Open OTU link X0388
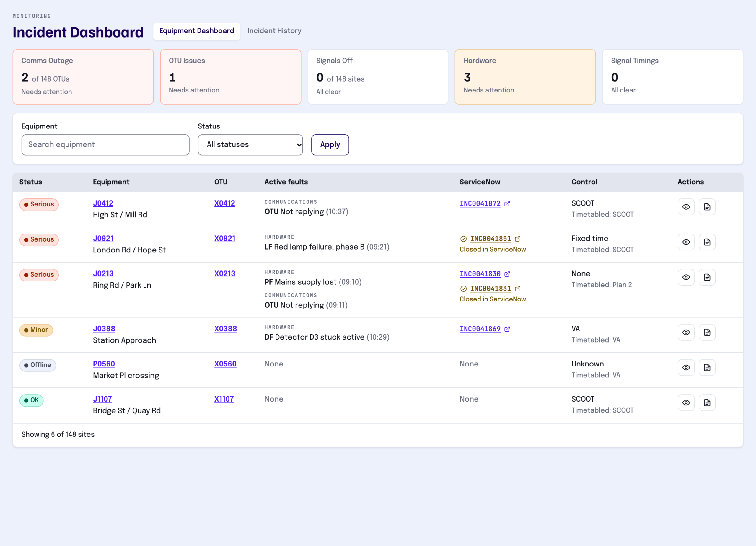Viewport: 756px width, 546px height. click(226, 329)
